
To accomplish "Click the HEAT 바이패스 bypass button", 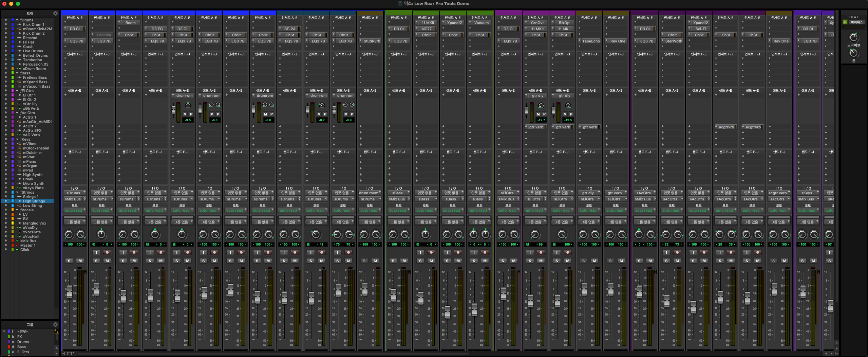I will [x=856, y=22].
